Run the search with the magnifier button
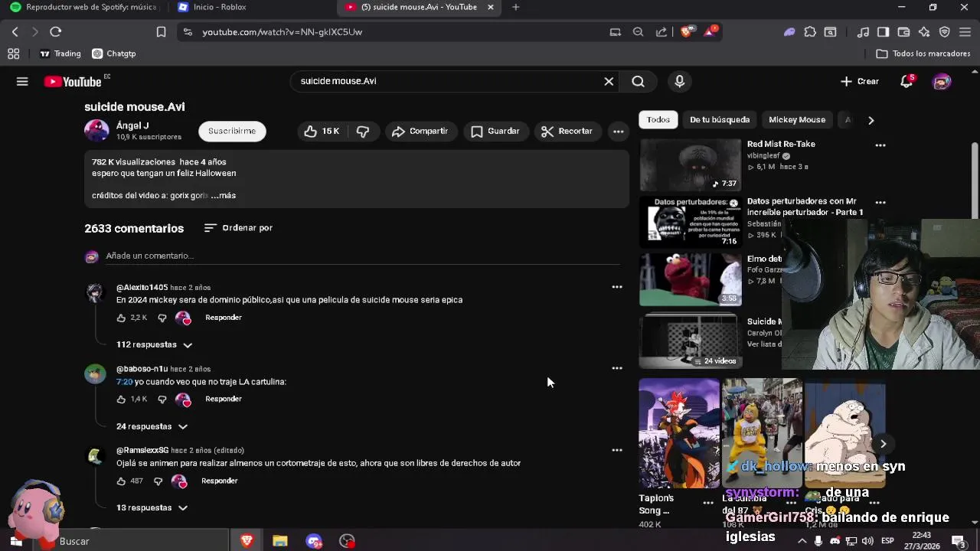 point(638,81)
